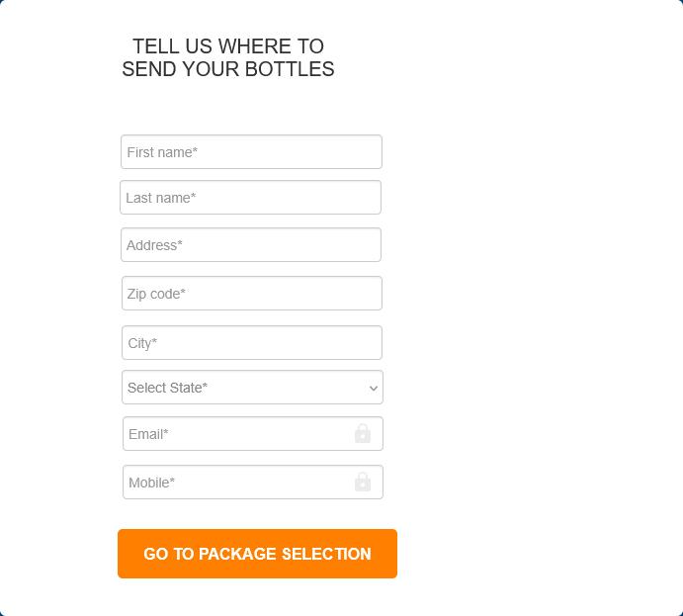This screenshot has width=683, height=616.
Task: Place cursor in the Email field
Action: [x=253, y=433]
